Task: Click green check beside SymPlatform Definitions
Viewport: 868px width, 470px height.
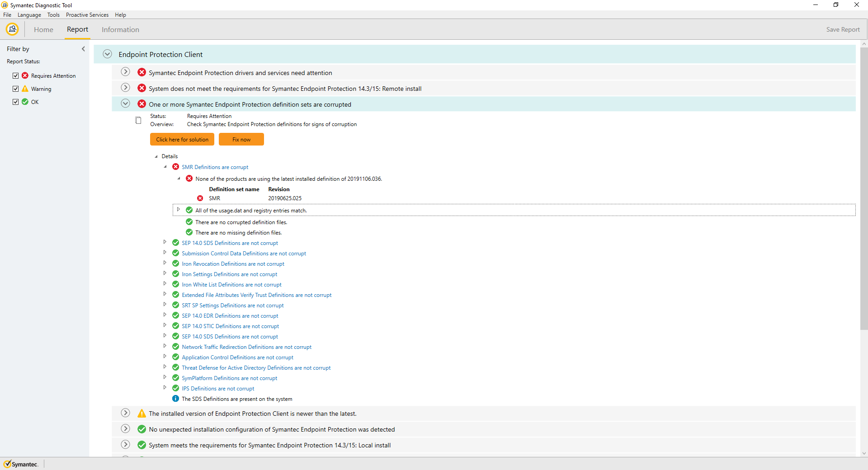Action: [x=175, y=378]
